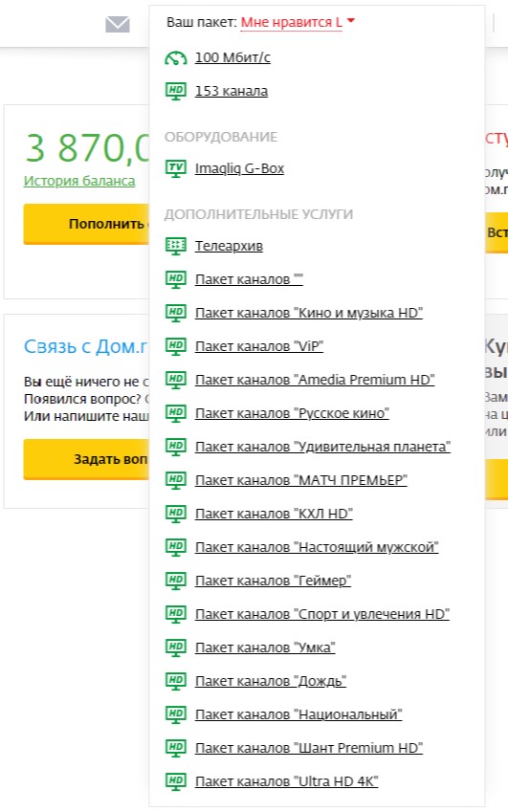Click HD icon beside "ViP" package

(x=175, y=346)
